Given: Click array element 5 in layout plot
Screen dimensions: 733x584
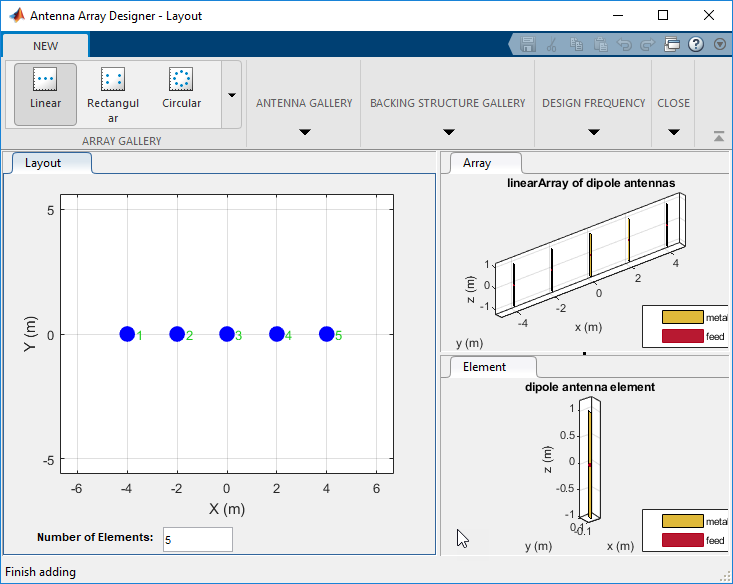Looking at the screenshot, I should [x=327, y=334].
